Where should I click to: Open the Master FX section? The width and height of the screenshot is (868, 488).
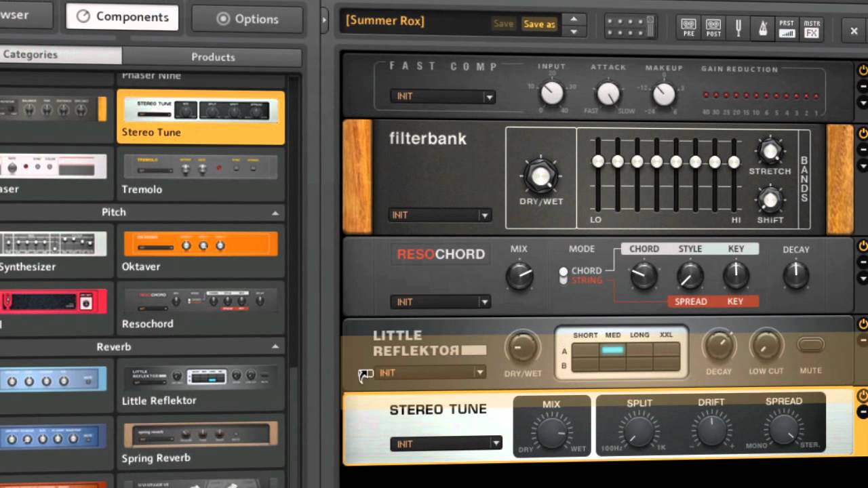tap(812, 27)
